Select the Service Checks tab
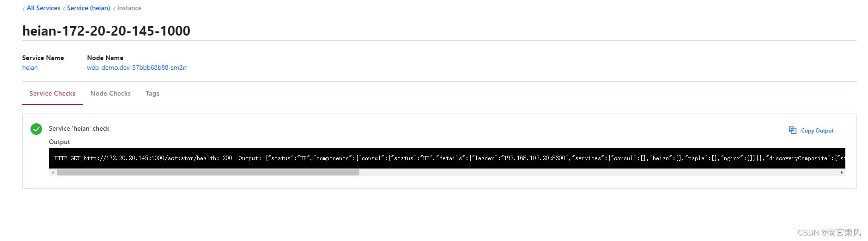Screen dimensions: 868x241 [x=52, y=94]
